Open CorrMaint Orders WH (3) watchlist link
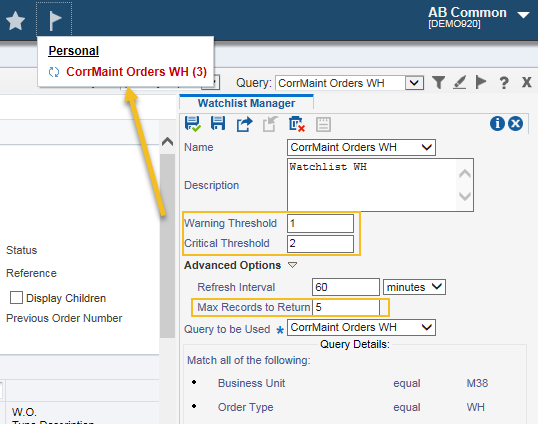The height and width of the screenshot is (424, 538). pos(136,72)
